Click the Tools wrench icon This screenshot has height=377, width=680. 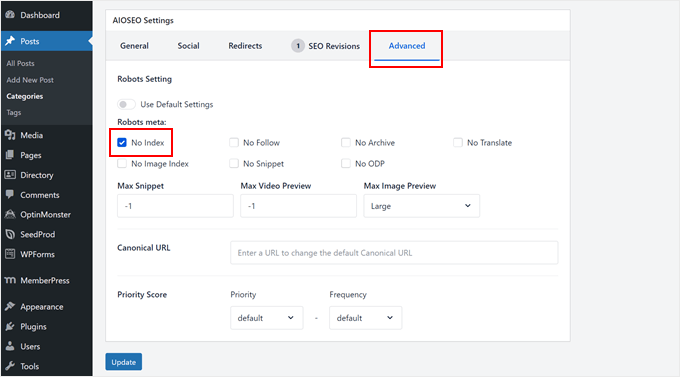tap(10, 366)
